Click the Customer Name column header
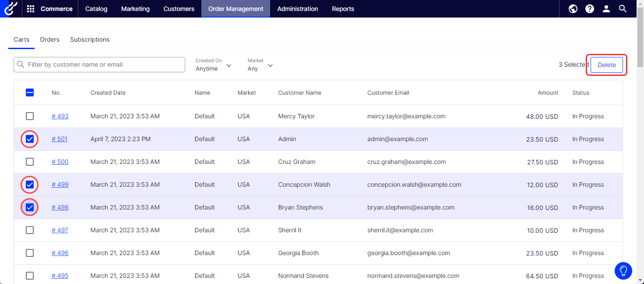The width and height of the screenshot is (644, 284). point(300,92)
